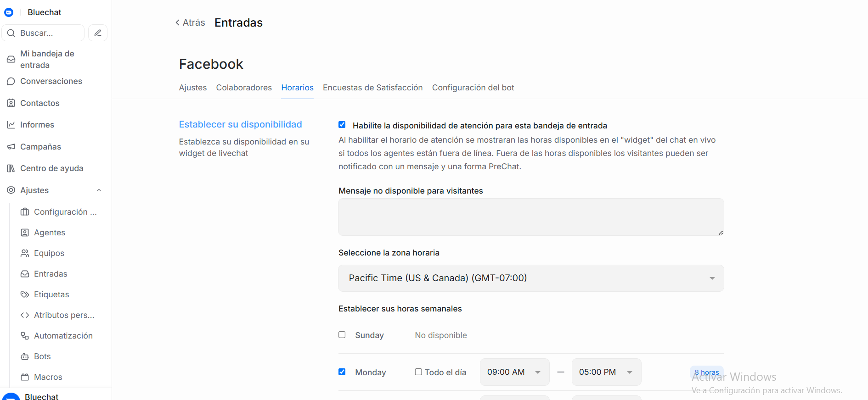The image size is (868, 400).
Task: Open Informes chart icon
Action: [x=11, y=125]
